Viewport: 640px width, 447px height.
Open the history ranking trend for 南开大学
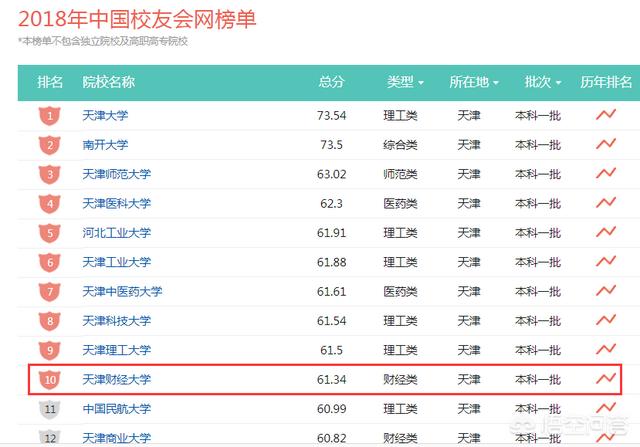click(605, 144)
